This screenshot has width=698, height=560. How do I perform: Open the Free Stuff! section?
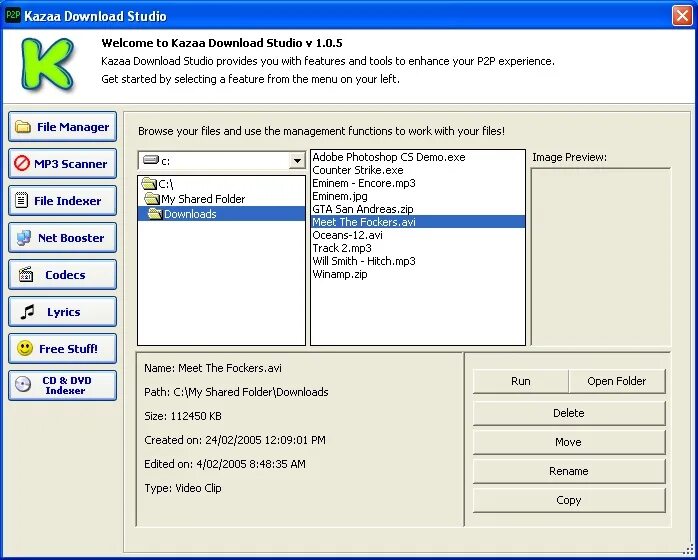pyautogui.click(x=62, y=349)
